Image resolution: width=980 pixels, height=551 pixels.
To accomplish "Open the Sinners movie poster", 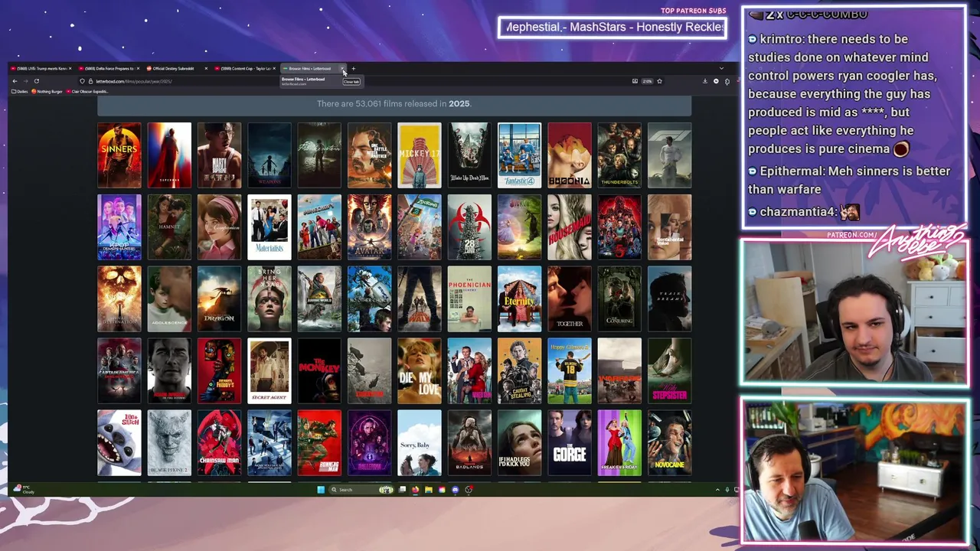I will (x=119, y=155).
